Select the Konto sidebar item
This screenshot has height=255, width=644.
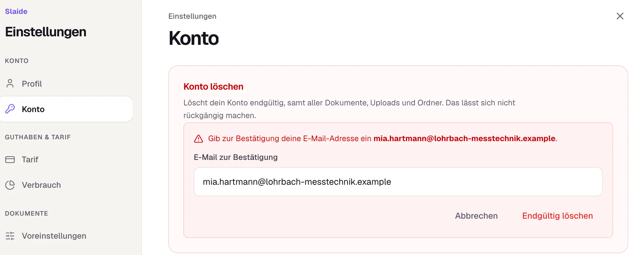[x=66, y=109]
